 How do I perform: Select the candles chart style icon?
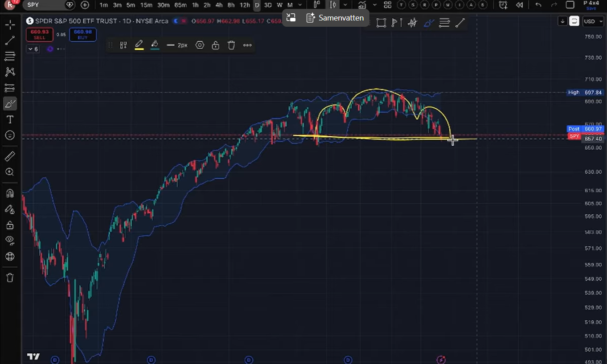pyautogui.click(x=332, y=5)
